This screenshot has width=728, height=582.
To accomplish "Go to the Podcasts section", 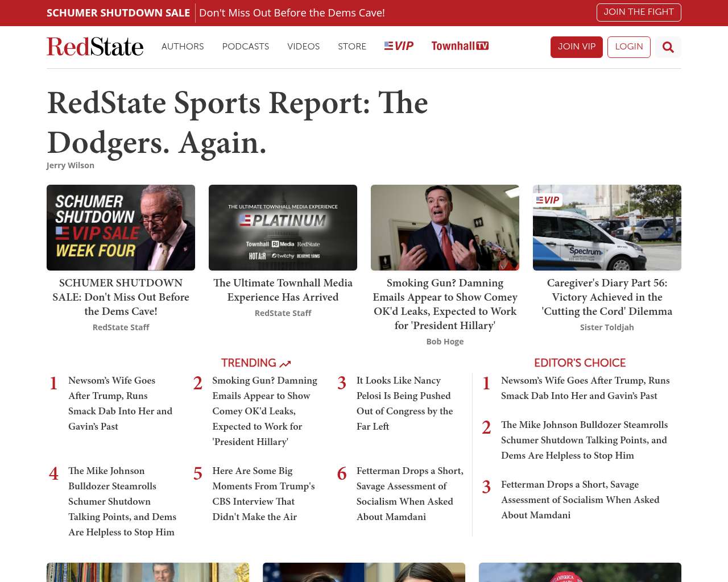I will click(245, 47).
